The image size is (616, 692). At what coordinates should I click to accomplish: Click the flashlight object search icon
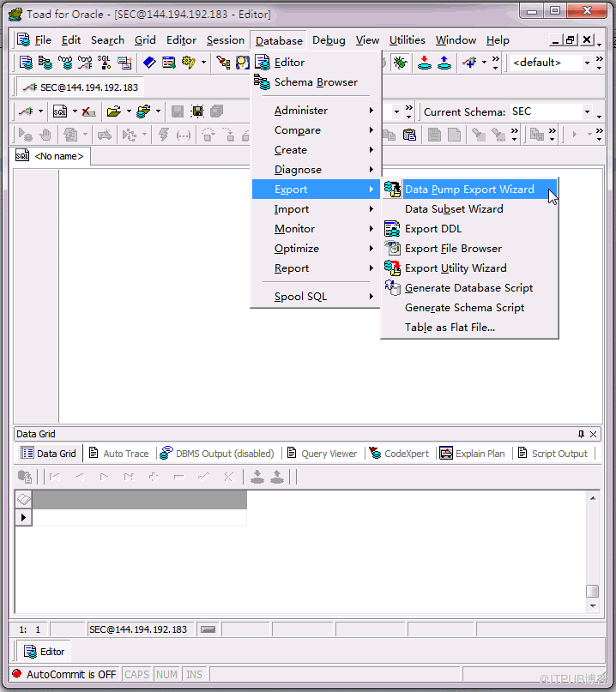(223, 63)
